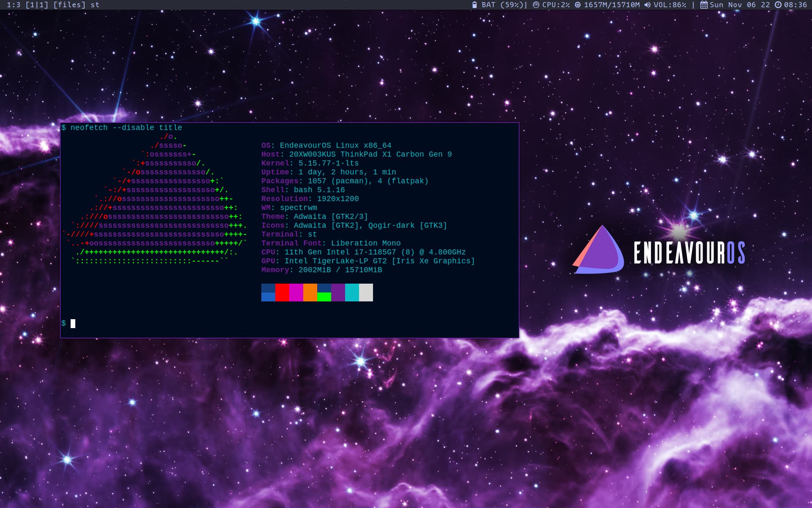The height and width of the screenshot is (508, 812).
Task: Click the '[files] st' window title
Action: coord(76,5)
